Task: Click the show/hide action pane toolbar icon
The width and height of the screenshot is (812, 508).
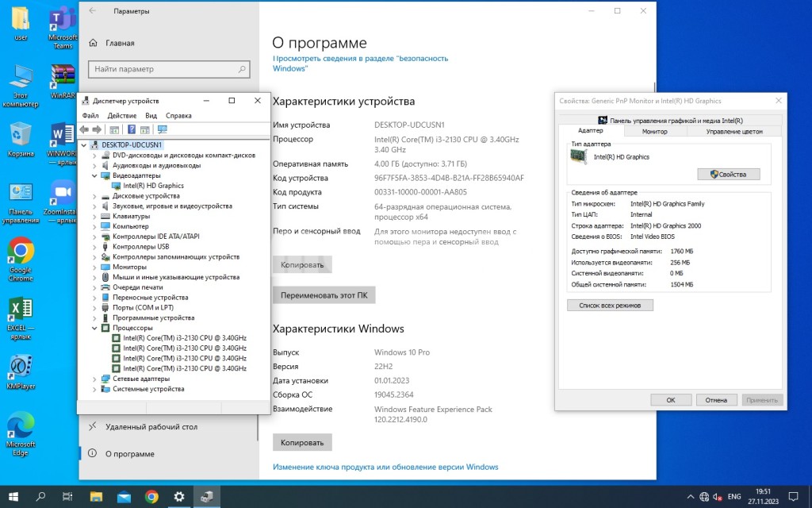Action: pos(145,129)
